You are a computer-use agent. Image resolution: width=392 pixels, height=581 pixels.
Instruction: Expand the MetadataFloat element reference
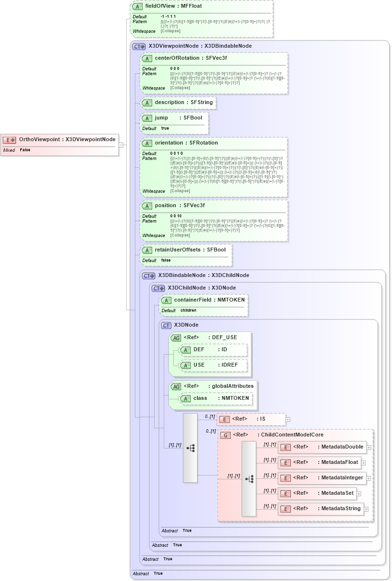pos(364,463)
